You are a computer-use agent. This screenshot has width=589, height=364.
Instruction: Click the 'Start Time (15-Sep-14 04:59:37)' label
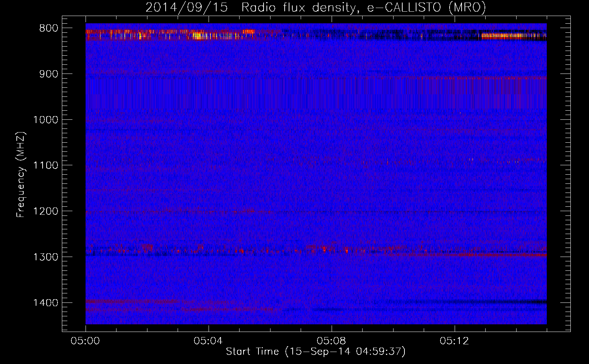[316, 352]
